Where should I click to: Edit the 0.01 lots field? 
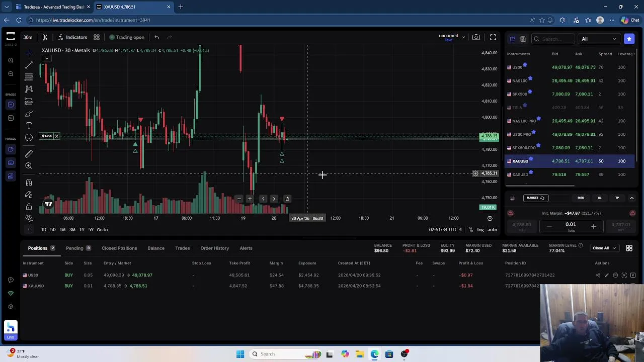[571, 225]
